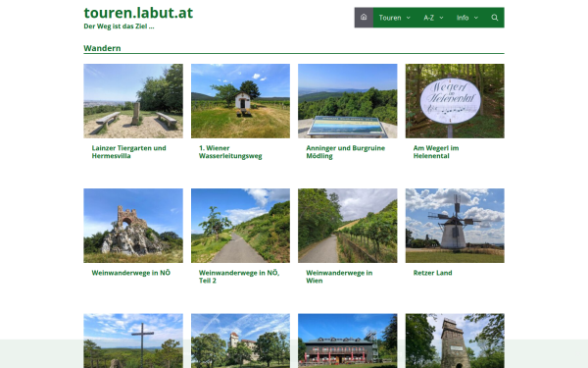Open the home icon in navigation bar
Viewport: 588px width, 368px height.
(364, 18)
